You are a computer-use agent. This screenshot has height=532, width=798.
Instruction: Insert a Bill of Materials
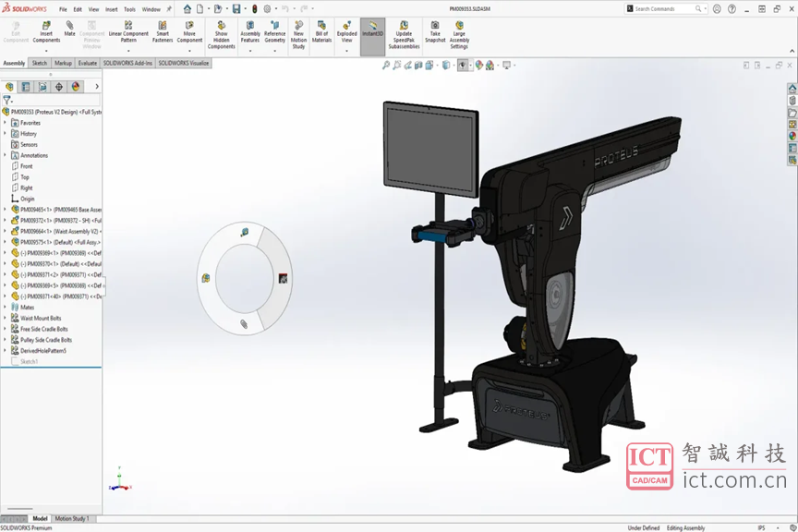pos(321,32)
